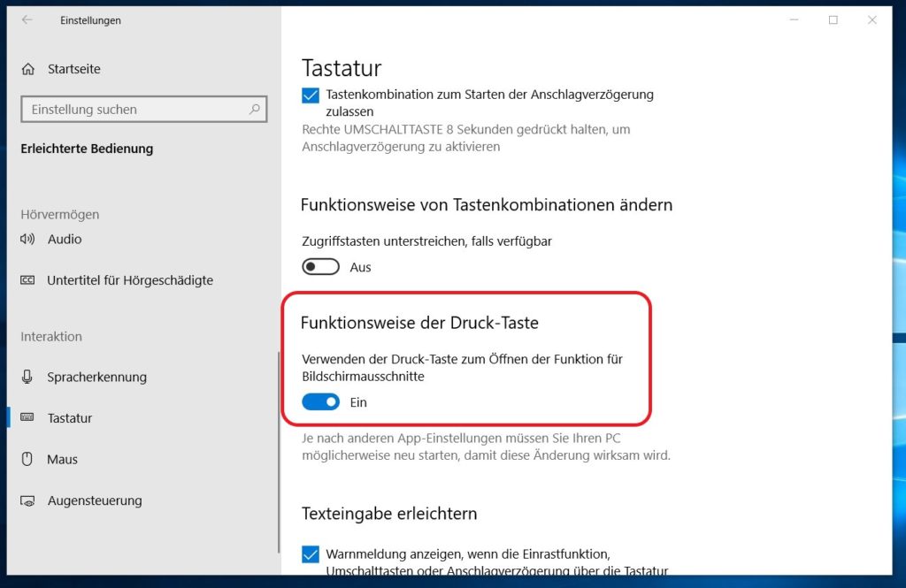Uncheck Warnmeldung anzeigen checkbox
This screenshot has width=906, height=588.
click(311, 554)
